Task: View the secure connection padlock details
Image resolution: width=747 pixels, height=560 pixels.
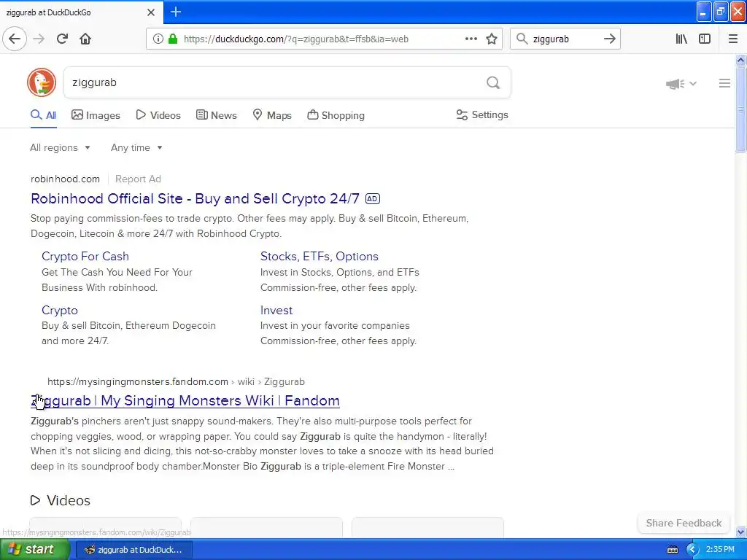Action: coord(172,39)
